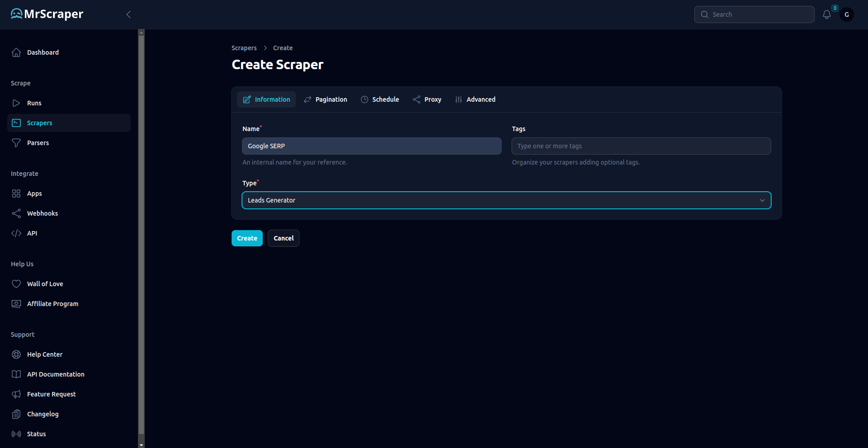Viewport: 868px width, 448px height.
Task: Click the Information tab pencil icon
Action: [247, 99]
